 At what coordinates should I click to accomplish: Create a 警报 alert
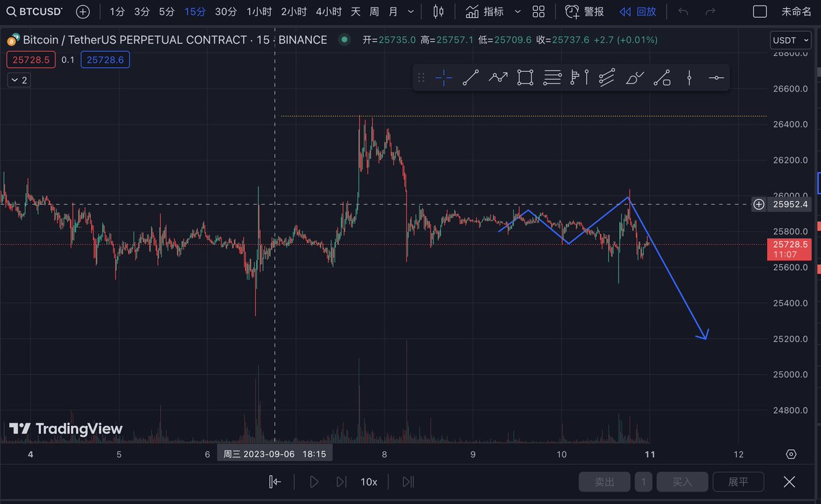[584, 12]
